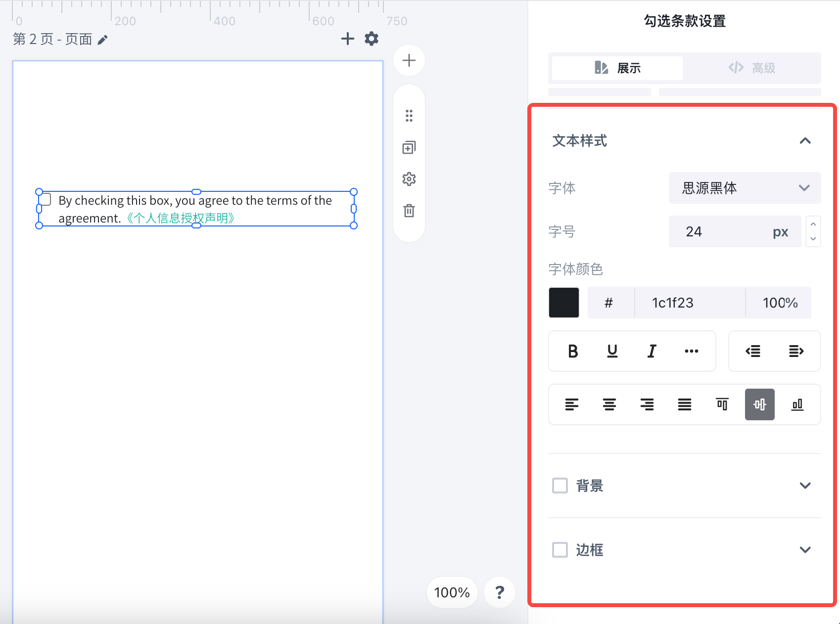Select the 展示 tab

coord(617,68)
